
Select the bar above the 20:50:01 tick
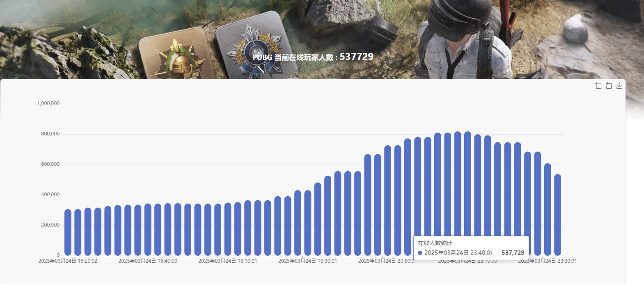click(388, 200)
